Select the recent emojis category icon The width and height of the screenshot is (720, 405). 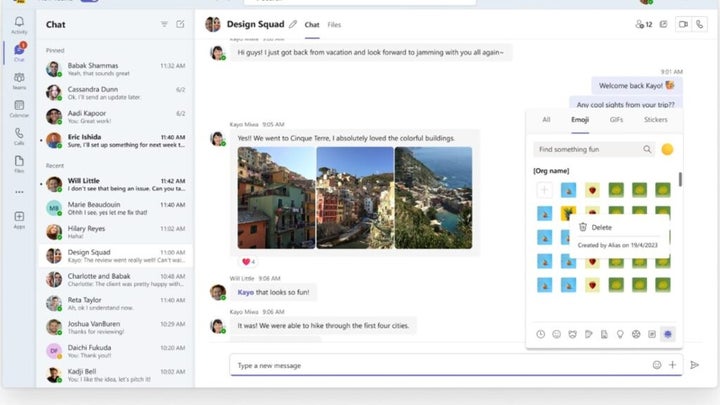click(x=541, y=334)
